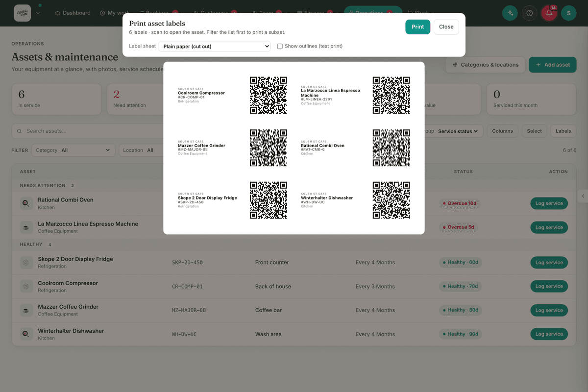Click the Overdue 5d status badge
Image resolution: width=588 pixels, height=392 pixels.
[x=459, y=227]
